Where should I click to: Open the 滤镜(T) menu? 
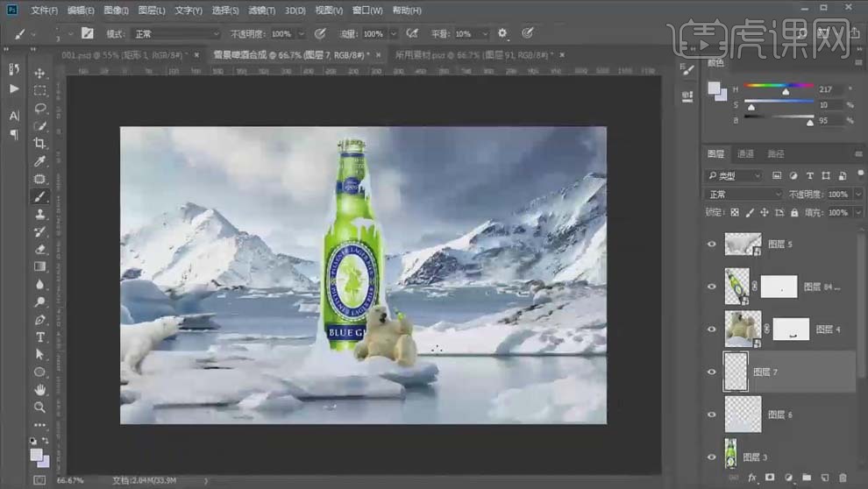tap(260, 11)
